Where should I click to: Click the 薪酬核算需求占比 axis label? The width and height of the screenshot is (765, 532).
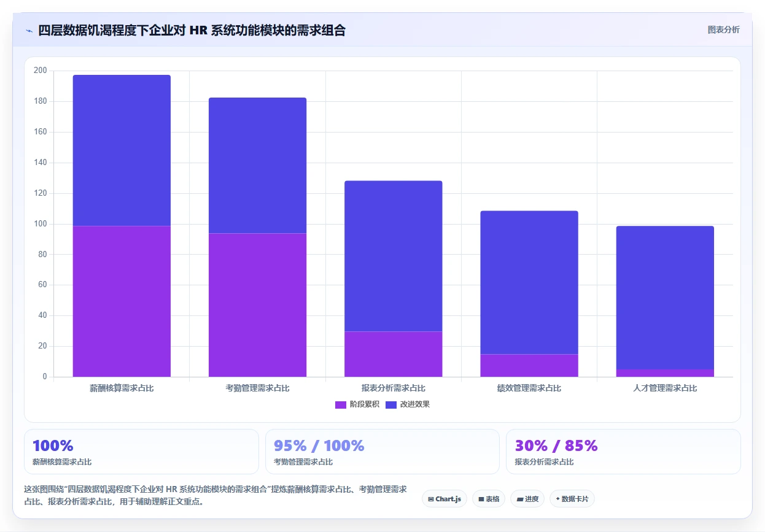click(122, 388)
